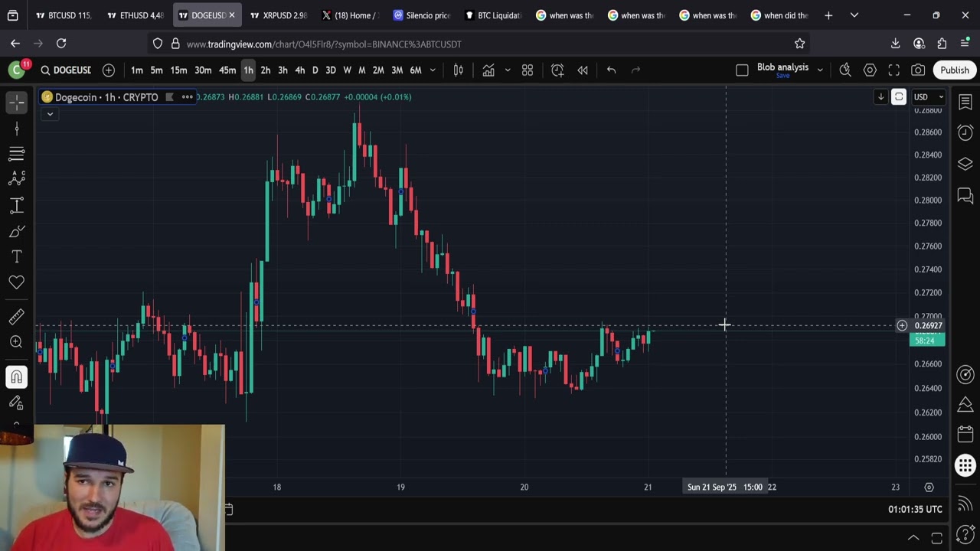The image size is (980, 551).
Task: Open the indicators menu
Action: 488,70
